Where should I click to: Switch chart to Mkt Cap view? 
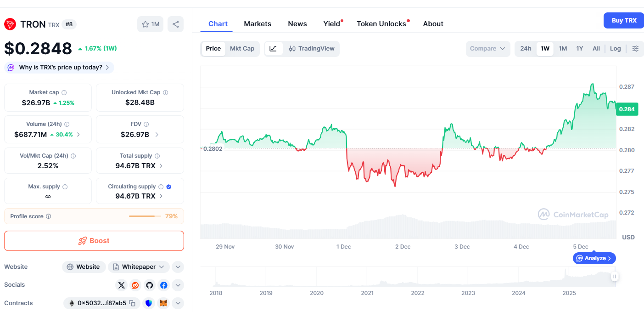point(242,49)
